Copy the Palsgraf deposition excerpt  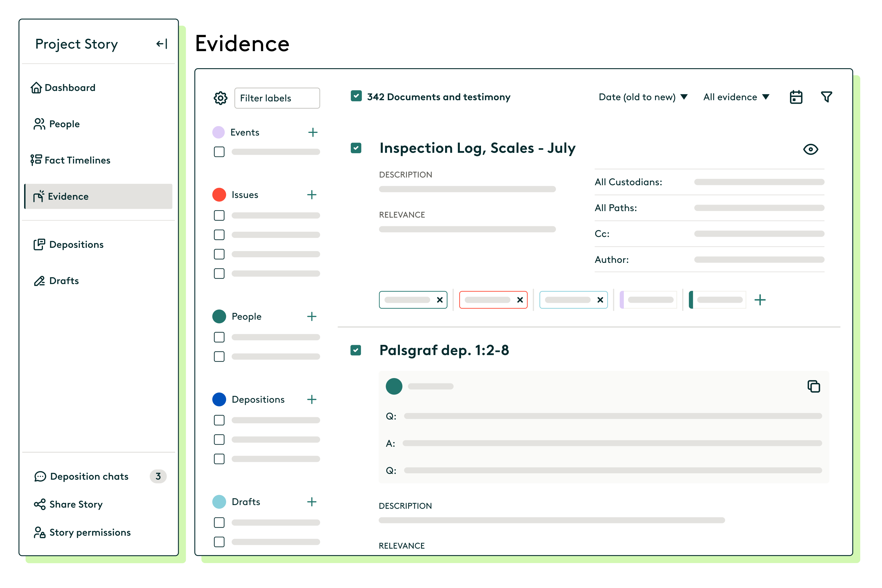click(x=813, y=386)
